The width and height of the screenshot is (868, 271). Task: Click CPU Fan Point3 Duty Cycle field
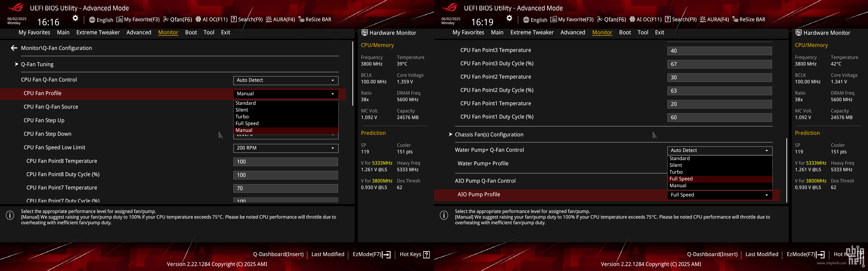click(720, 64)
